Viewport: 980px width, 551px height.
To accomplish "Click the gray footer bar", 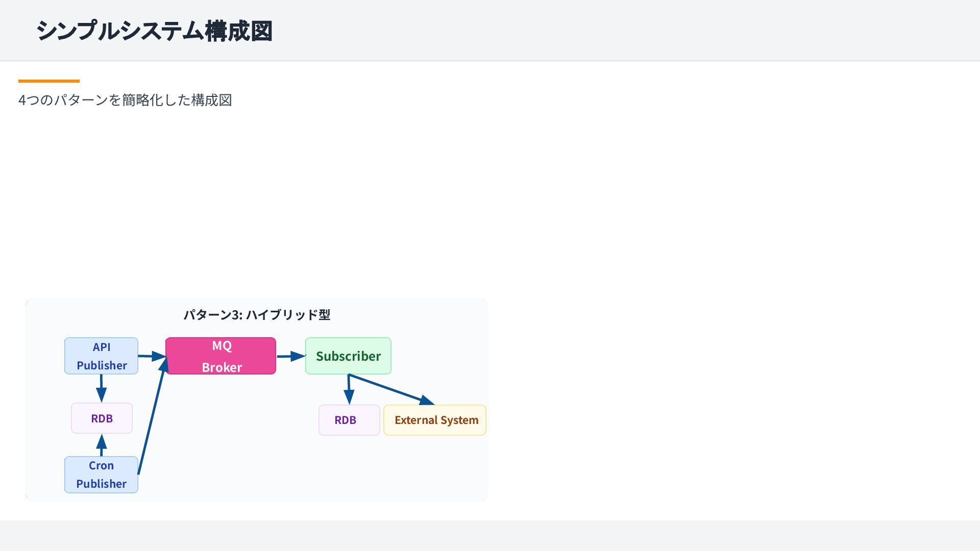I will click(490, 536).
